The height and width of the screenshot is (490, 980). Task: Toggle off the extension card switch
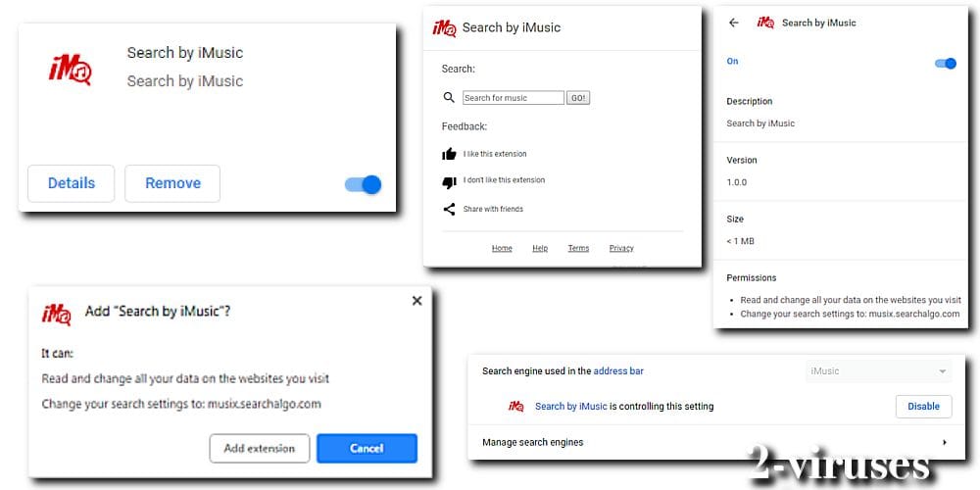pos(364,184)
